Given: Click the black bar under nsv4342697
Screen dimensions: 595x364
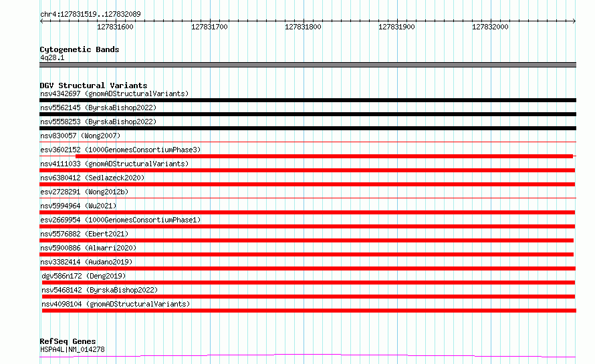Looking at the screenshot, I should (x=308, y=100).
